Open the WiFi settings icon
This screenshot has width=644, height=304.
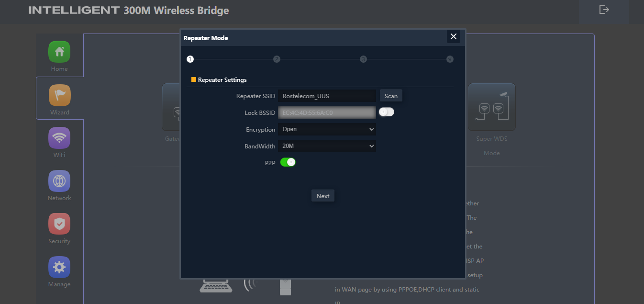(59, 138)
